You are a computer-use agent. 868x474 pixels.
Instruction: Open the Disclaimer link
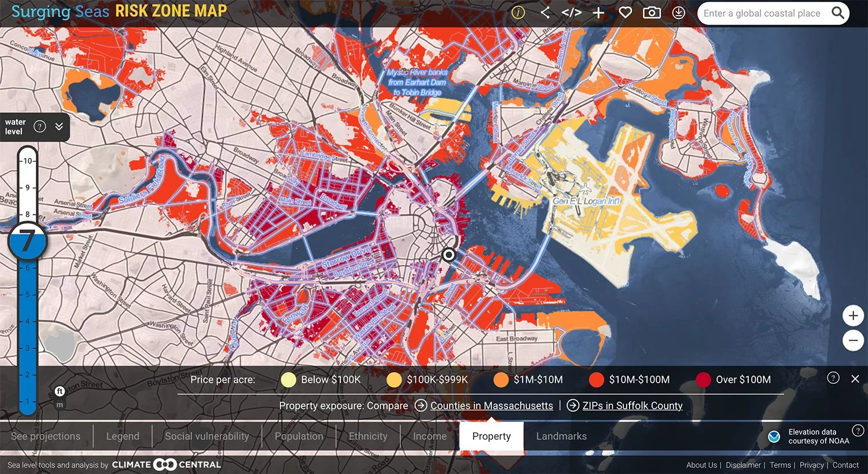744,465
